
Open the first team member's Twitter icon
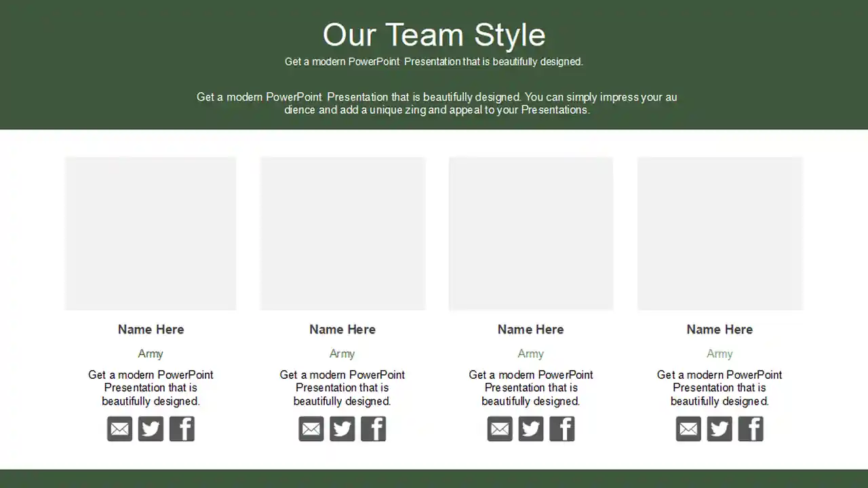point(151,429)
